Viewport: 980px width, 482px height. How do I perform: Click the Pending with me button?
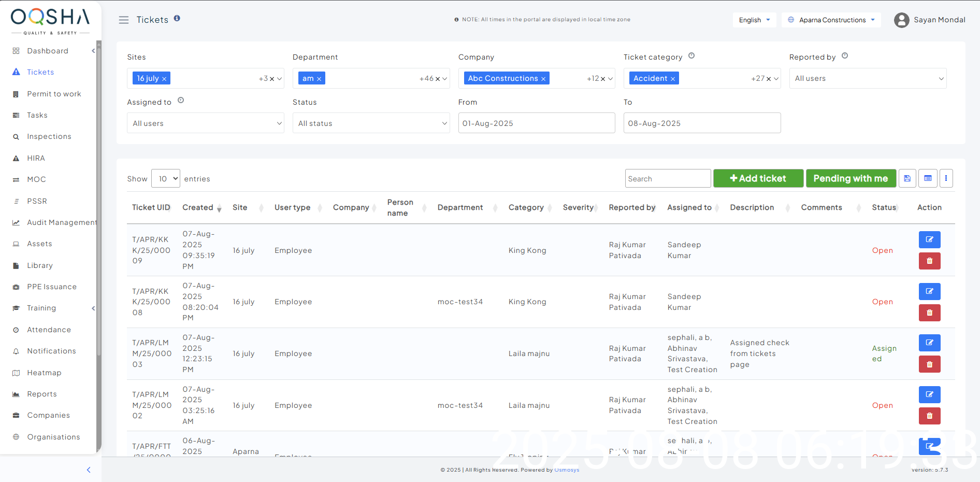[851, 178]
